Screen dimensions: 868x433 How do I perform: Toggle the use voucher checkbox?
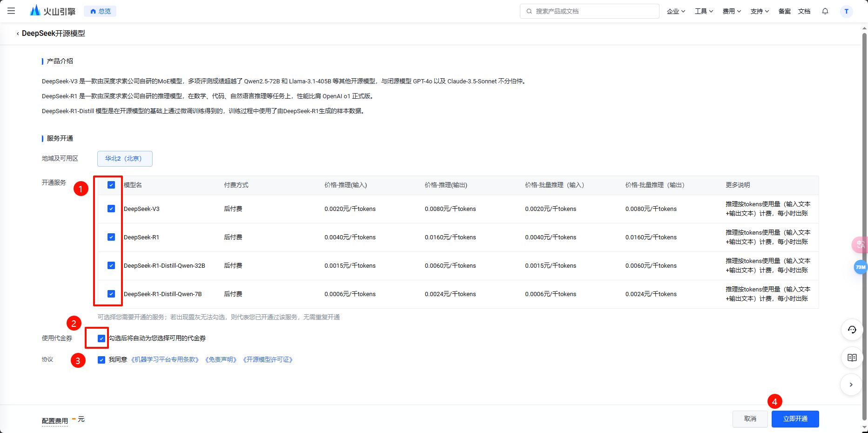(101, 338)
